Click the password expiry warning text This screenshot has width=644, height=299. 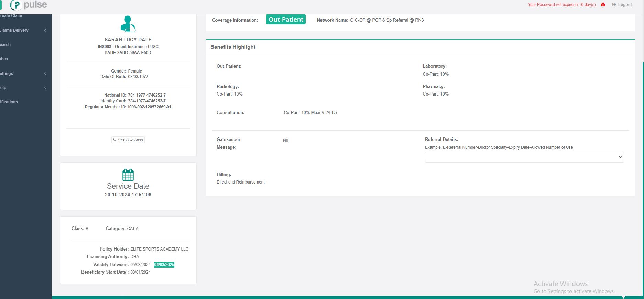click(562, 5)
